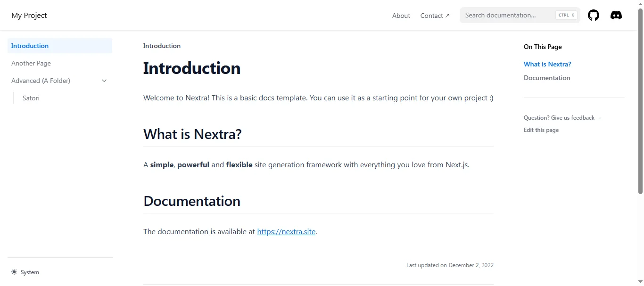
Task: Highlight the active Introduction sidebar item
Action: tap(30, 46)
